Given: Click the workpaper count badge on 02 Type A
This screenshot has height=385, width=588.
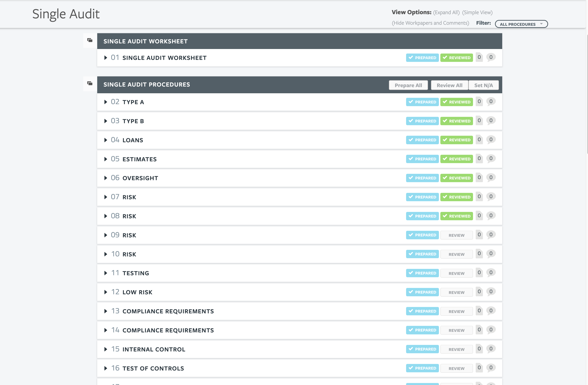Looking at the screenshot, I should click(x=479, y=102).
